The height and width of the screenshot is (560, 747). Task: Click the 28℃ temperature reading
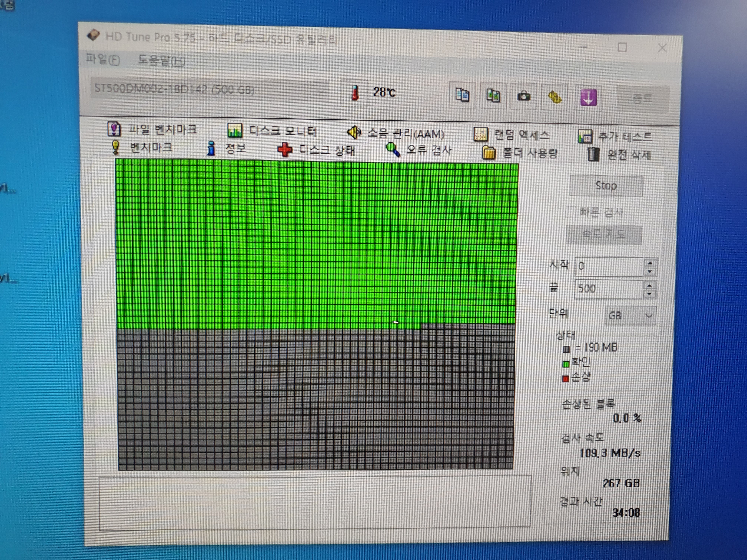pyautogui.click(x=384, y=92)
